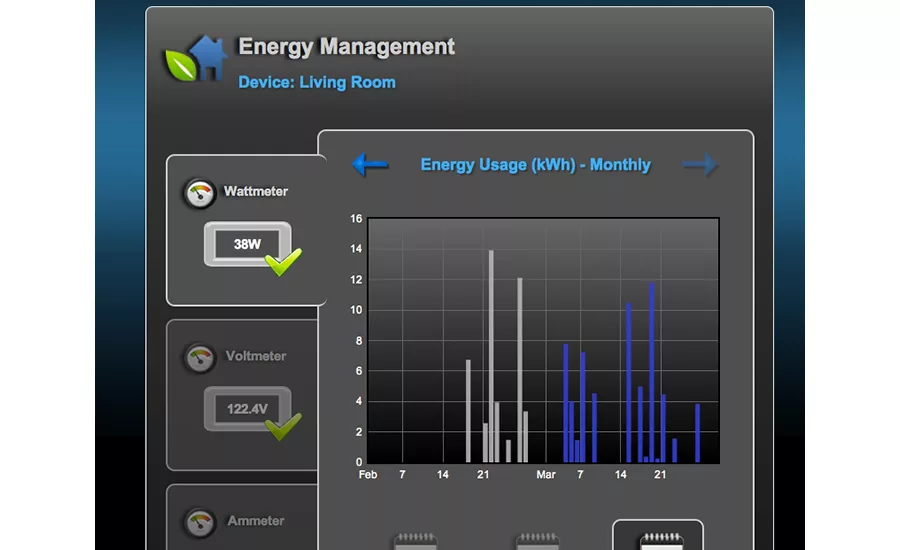Open the first calendar view icon
The image size is (900, 550).
416,541
